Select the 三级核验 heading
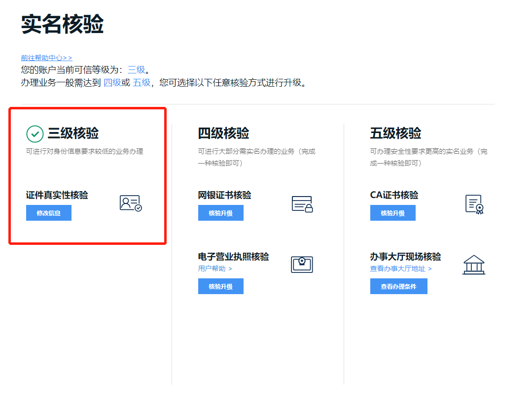Viewport: 532px width, 403px height. tap(73, 134)
